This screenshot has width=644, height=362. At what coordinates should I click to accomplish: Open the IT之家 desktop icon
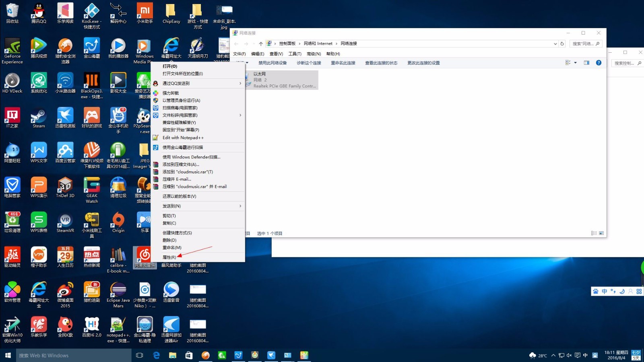click(x=12, y=118)
